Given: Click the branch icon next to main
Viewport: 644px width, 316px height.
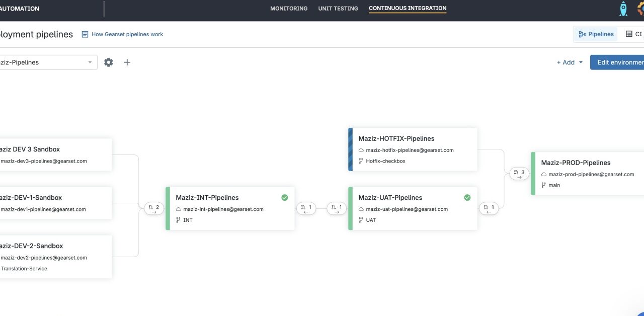Looking at the screenshot, I should click(x=544, y=185).
